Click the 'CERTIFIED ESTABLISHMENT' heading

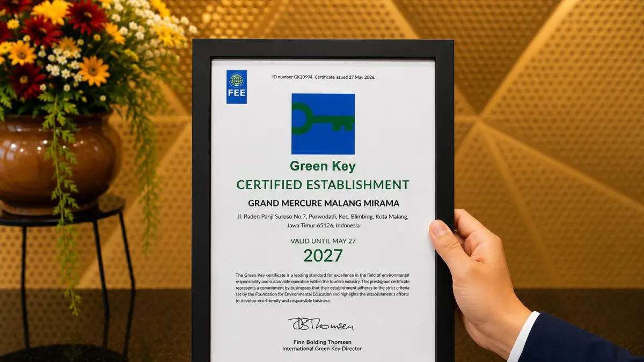point(323,185)
